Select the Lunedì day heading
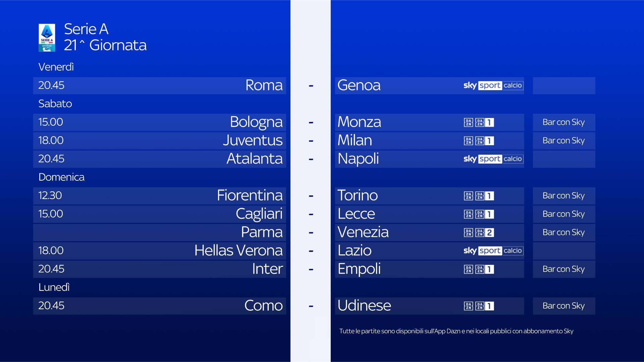The width and height of the screenshot is (644, 362). [54, 288]
